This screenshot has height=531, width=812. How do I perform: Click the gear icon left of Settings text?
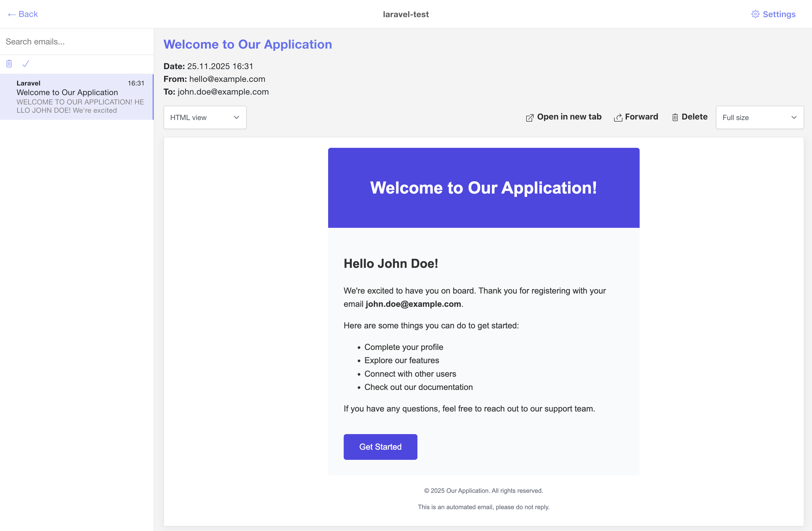[x=755, y=14]
